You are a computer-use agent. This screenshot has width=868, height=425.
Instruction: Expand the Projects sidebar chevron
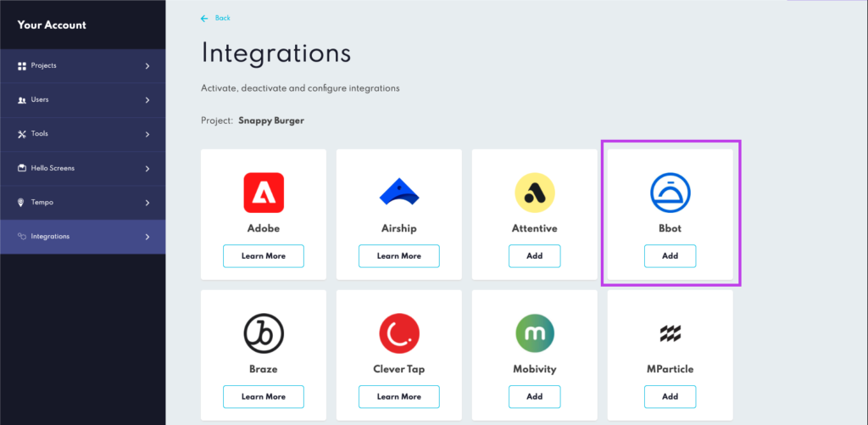tap(147, 66)
